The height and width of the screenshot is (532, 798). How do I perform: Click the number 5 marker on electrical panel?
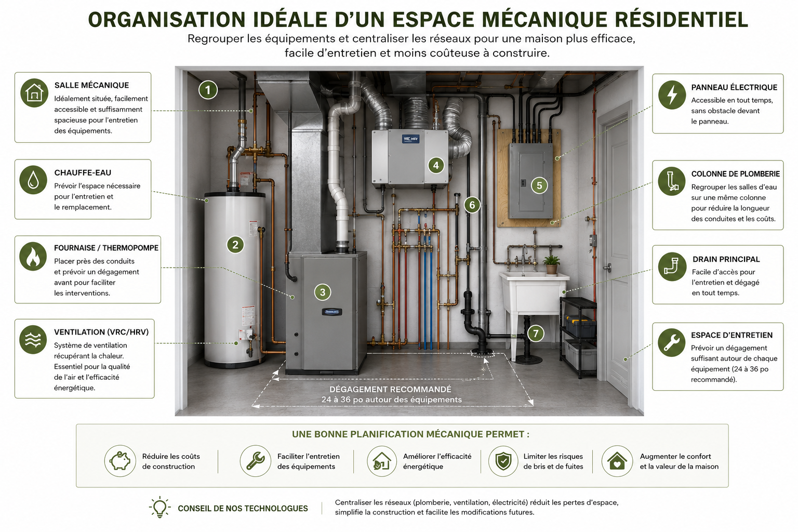[x=539, y=185]
